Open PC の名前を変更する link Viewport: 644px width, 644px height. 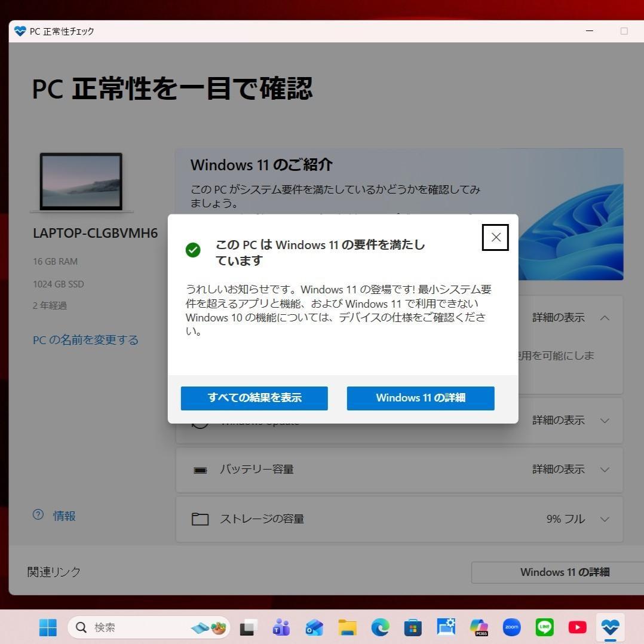click(x=85, y=339)
